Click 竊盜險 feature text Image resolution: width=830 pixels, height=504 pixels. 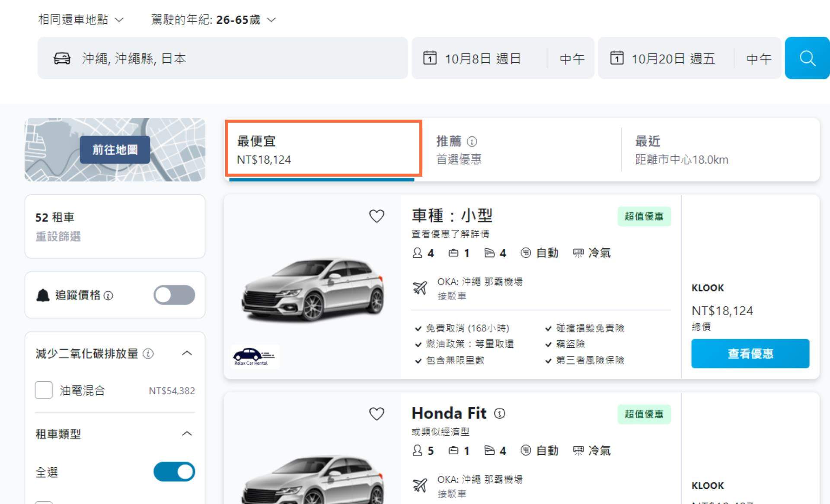570,344
